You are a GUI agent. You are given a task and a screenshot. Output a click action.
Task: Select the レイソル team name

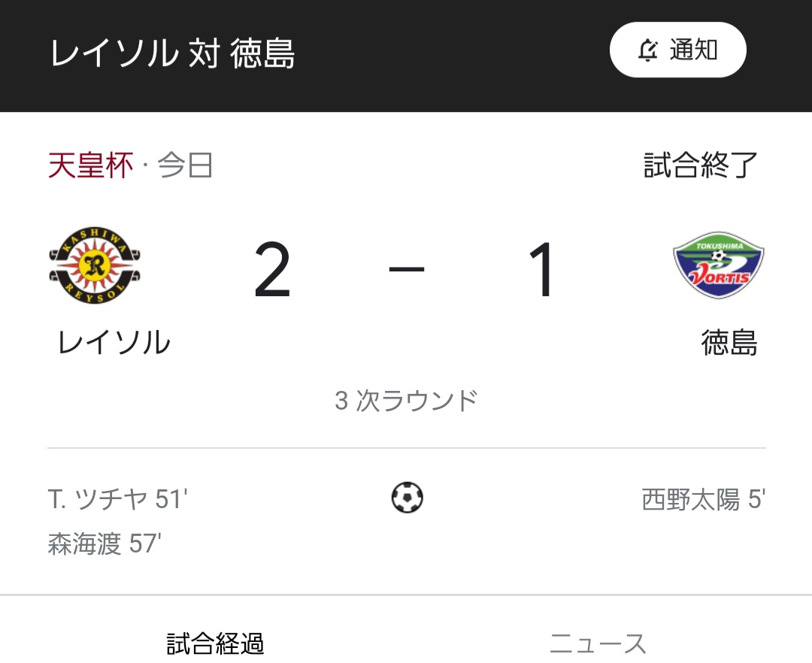coord(114,342)
